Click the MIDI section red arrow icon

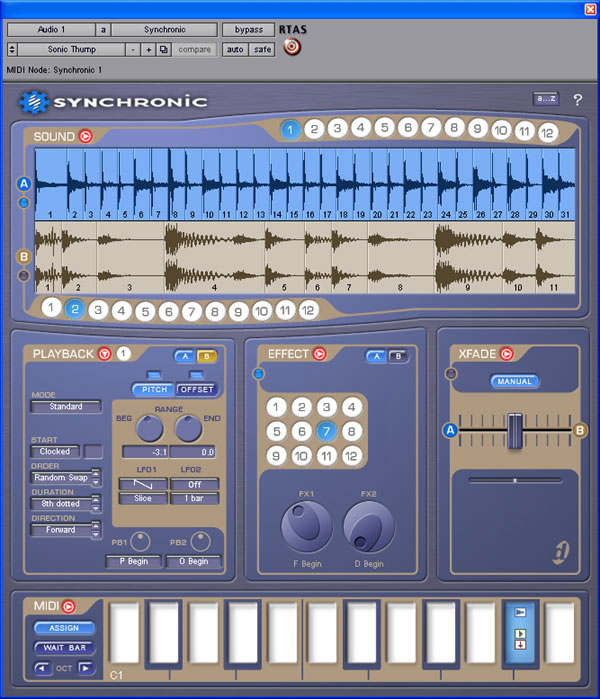69,606
